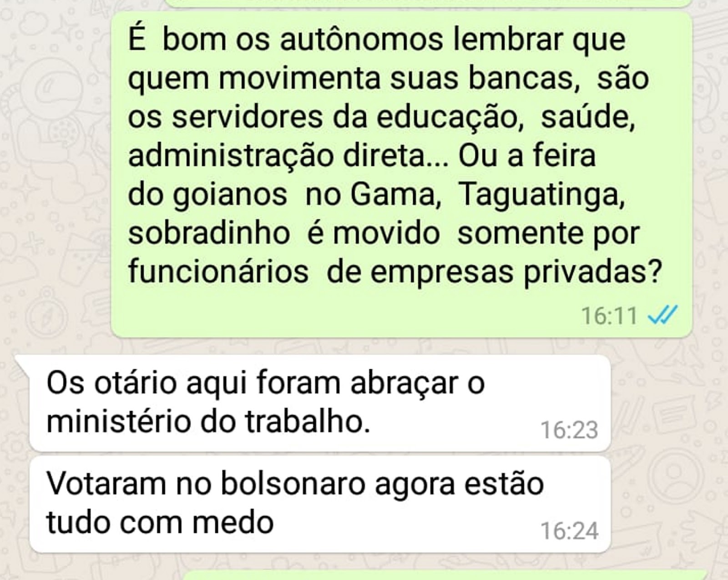Viewport: 728px width, 580px height.
Task: Tap the 16:23 message timestamp
Action: tap(569, 430)
